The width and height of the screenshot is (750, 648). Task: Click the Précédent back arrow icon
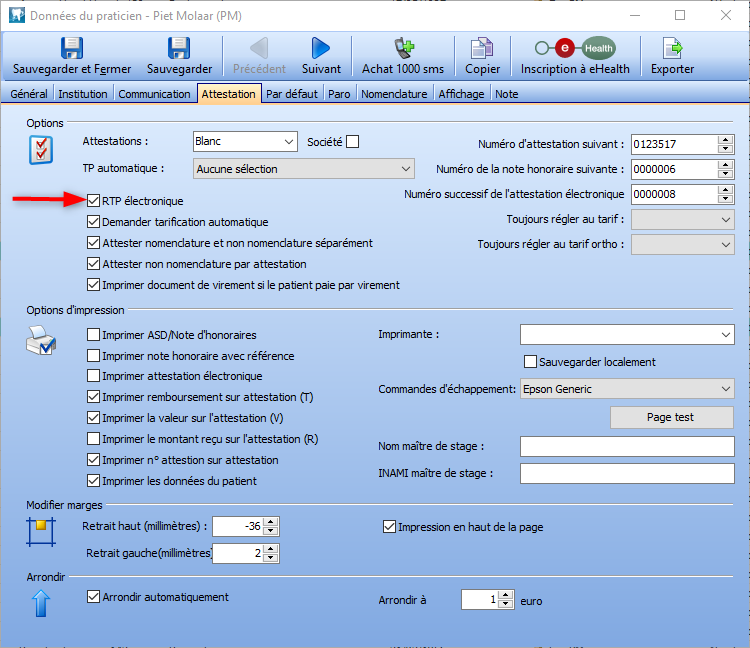click(259, 48)
